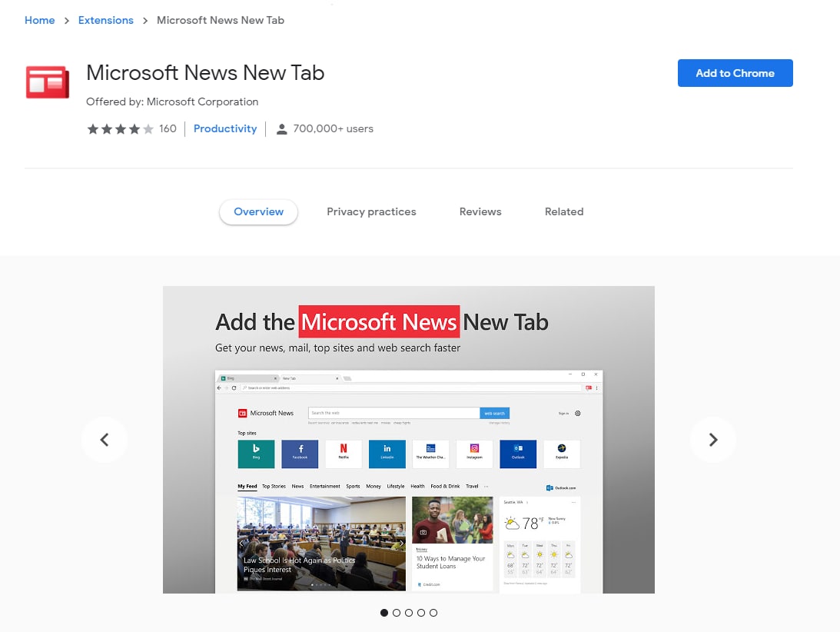Screen dimensions: 840x632
Task: Click the Netflix tile in the screenshot
Action: (344, 454)
